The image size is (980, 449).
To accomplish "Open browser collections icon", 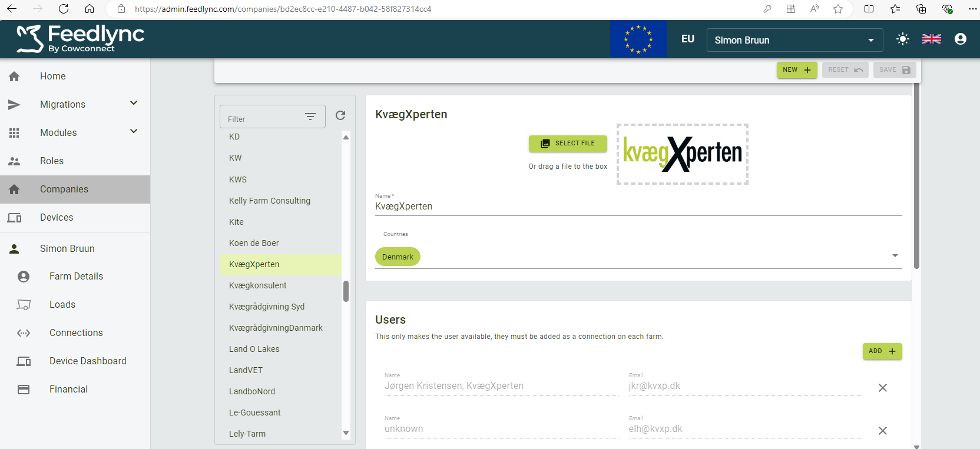I will [x=921, y=9].
